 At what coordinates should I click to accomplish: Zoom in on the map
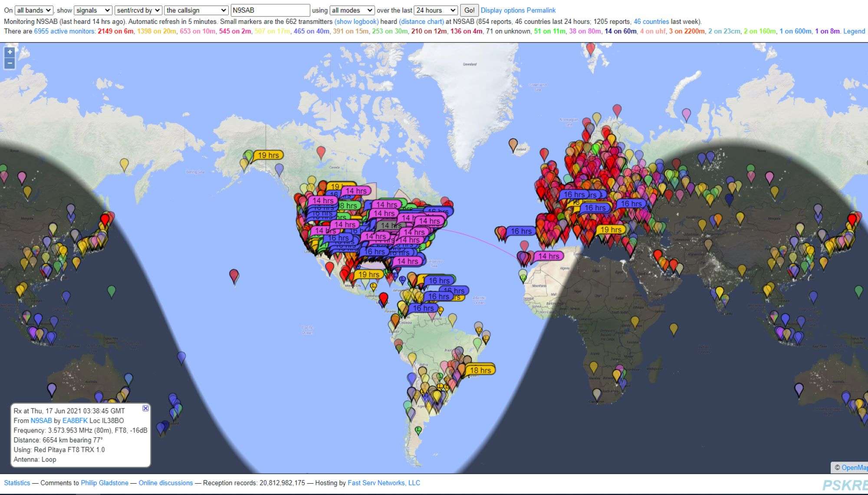tap(10, 52)
